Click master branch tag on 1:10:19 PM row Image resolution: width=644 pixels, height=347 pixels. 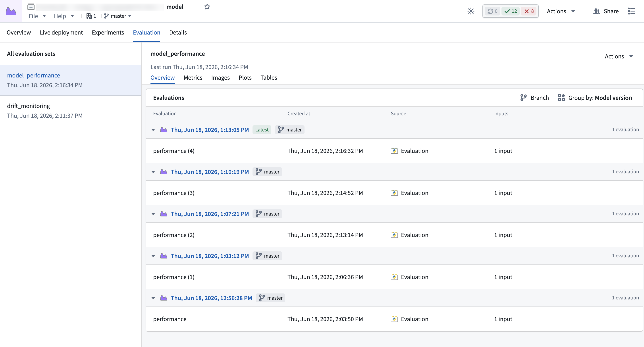pyautogui.click(x=267, y=172)
